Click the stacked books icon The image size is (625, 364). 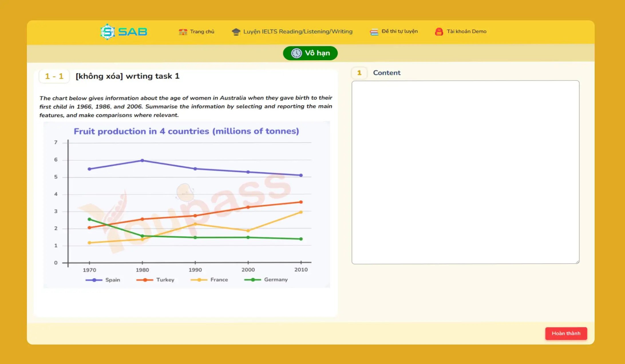(x=374, y=32)
